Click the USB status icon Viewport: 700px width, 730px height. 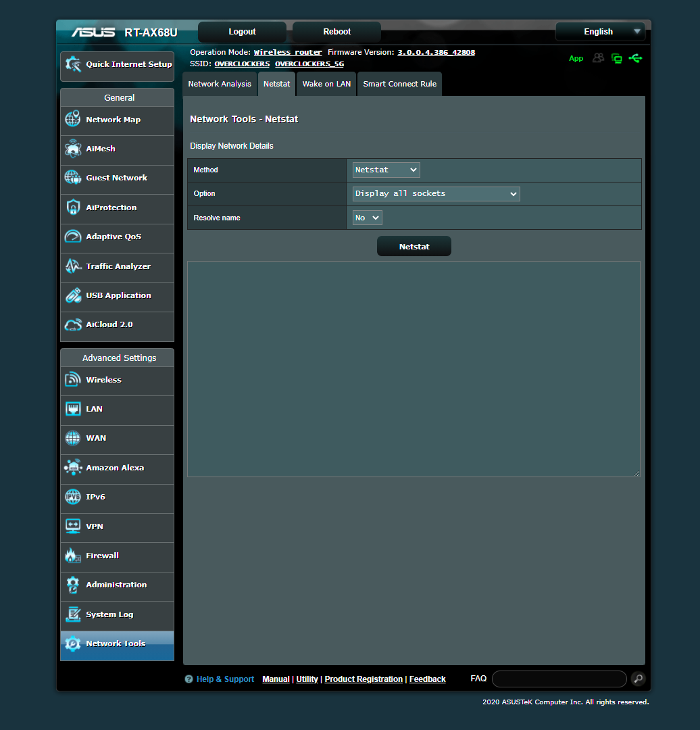[635, 58]
